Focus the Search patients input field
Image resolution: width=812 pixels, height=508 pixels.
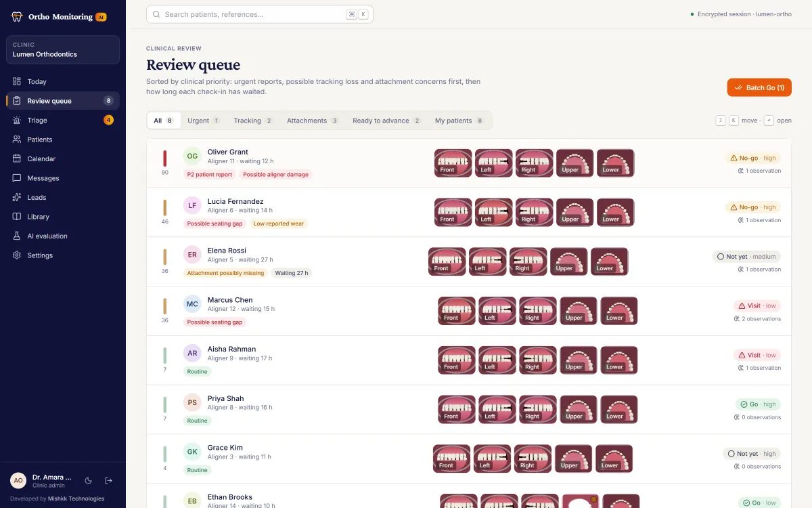tap(260, 14)
